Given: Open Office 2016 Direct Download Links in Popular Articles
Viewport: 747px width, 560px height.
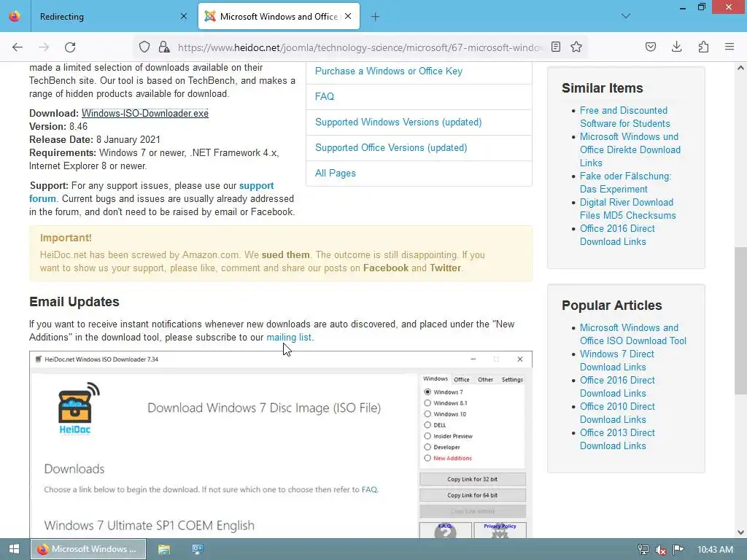Looking at the screenshot, I should 617,386.
